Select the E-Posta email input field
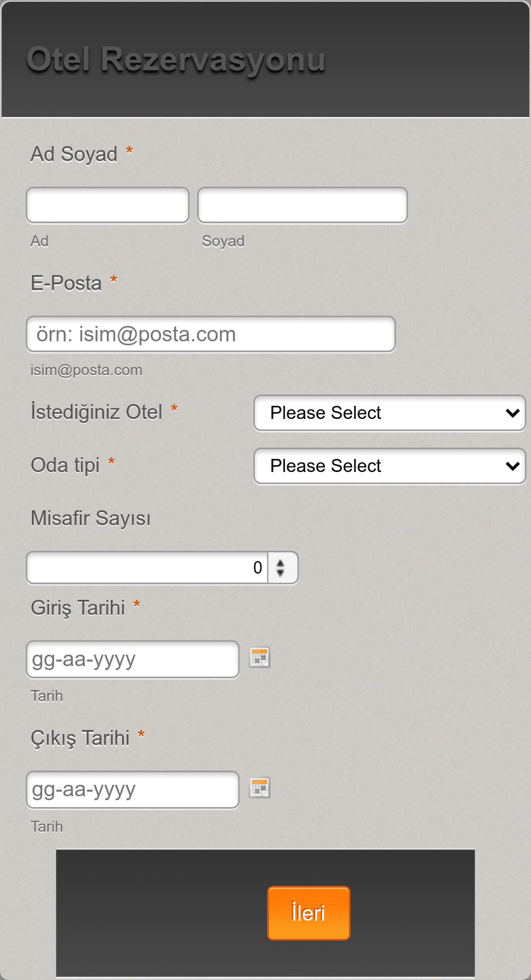 pos(211,334)
